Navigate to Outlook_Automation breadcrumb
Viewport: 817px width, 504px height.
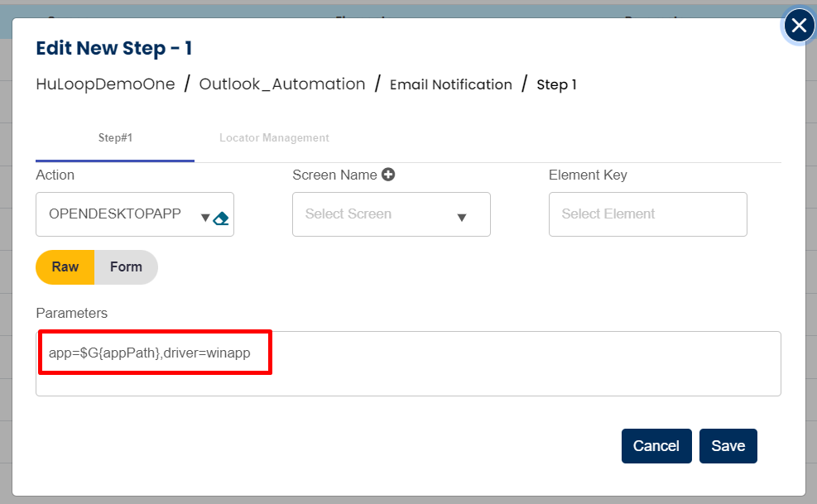click(282, 84)
